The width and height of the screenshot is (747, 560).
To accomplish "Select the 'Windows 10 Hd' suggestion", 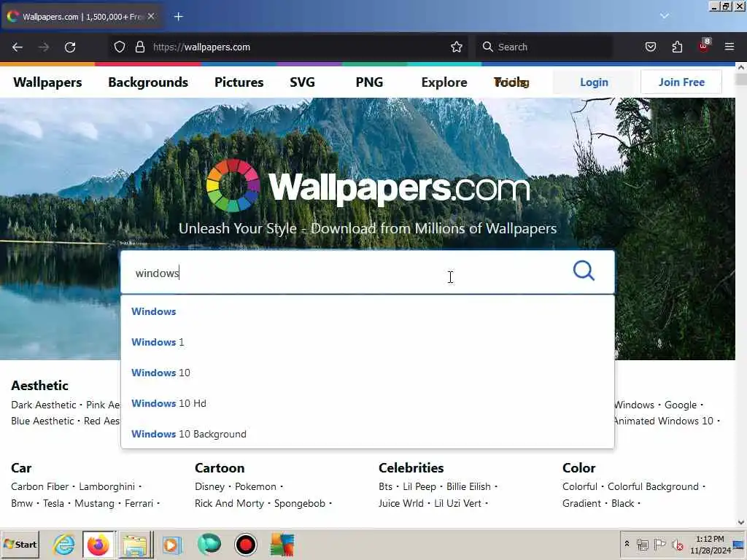I will pyautogui.click(x=368, y=403).
